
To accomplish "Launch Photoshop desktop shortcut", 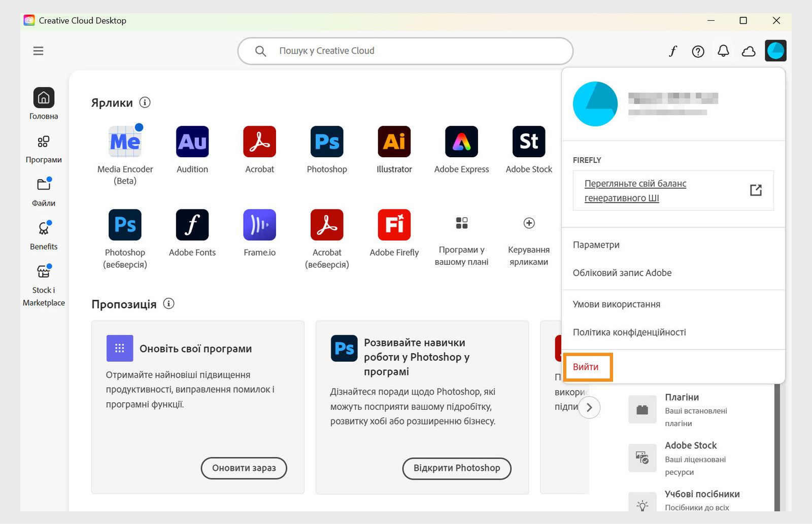I will (327, 150).
